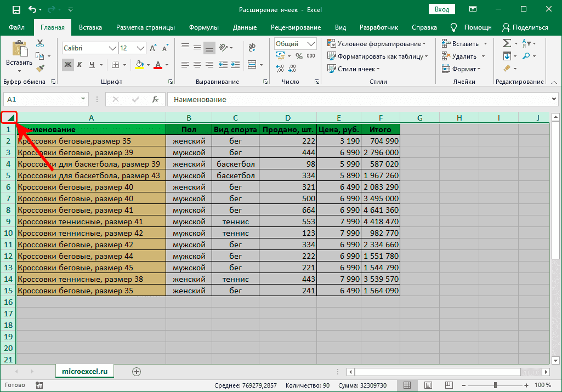Open the Calibri font name dropdown
562x392 pixels.
[111, 48]
